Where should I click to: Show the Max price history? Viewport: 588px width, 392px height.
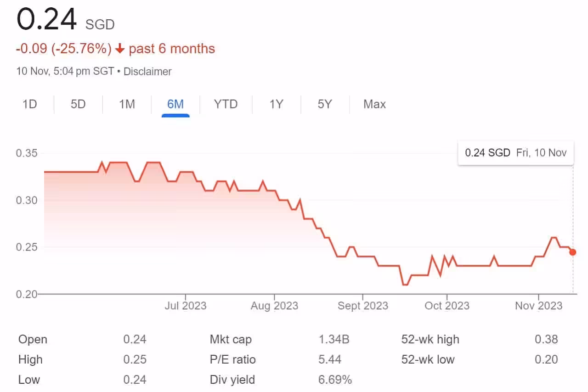(374, 104)
